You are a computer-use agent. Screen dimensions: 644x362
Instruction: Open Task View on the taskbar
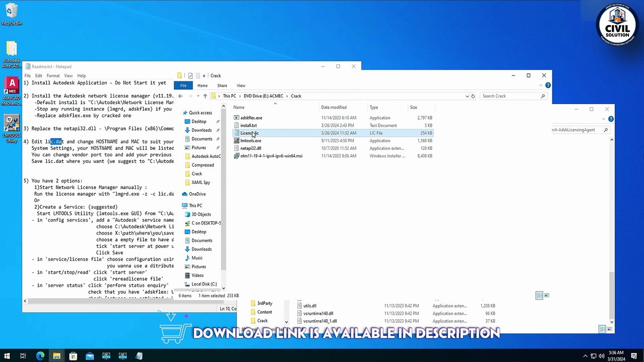[x=23, y=356]
